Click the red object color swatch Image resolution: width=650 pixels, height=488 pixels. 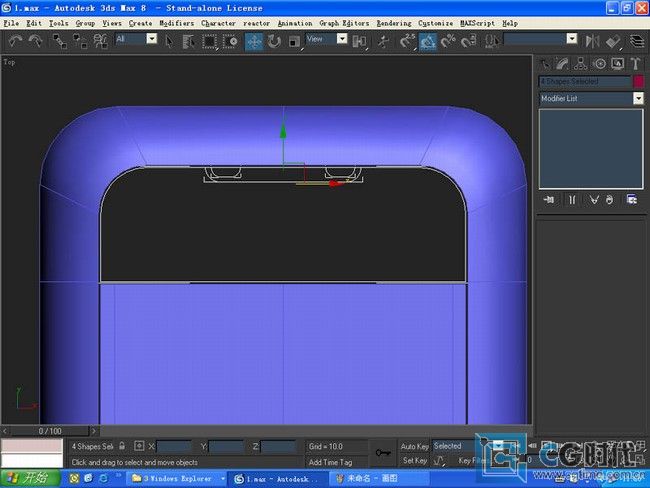pos(639,81)
